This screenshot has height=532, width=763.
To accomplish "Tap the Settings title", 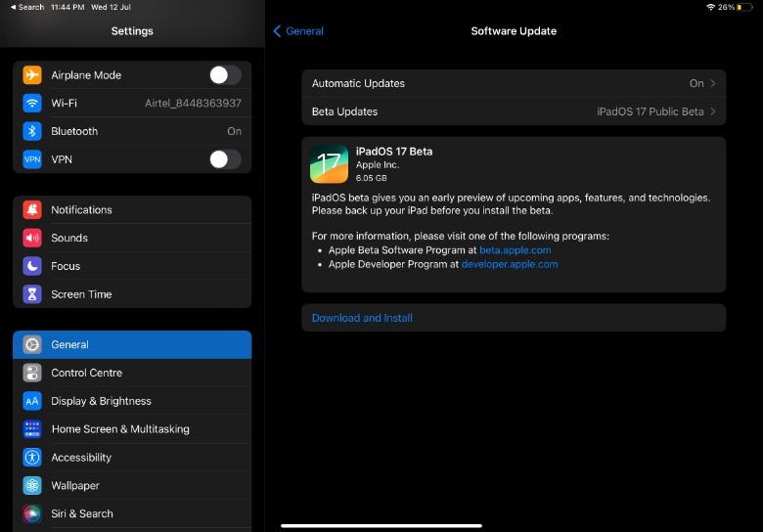I will (x=132, y=31).
